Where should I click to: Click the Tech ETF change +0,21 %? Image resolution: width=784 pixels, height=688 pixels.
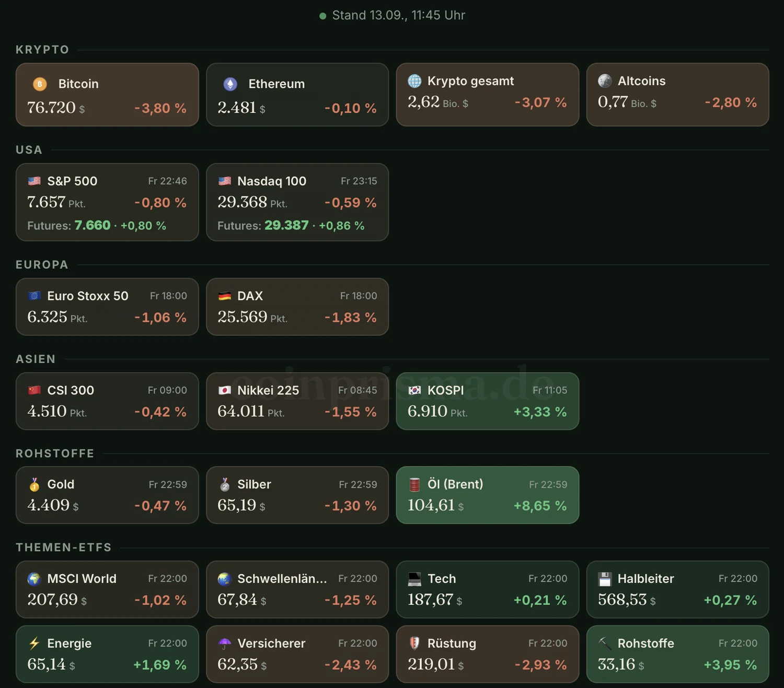click(x=540, y=600)
